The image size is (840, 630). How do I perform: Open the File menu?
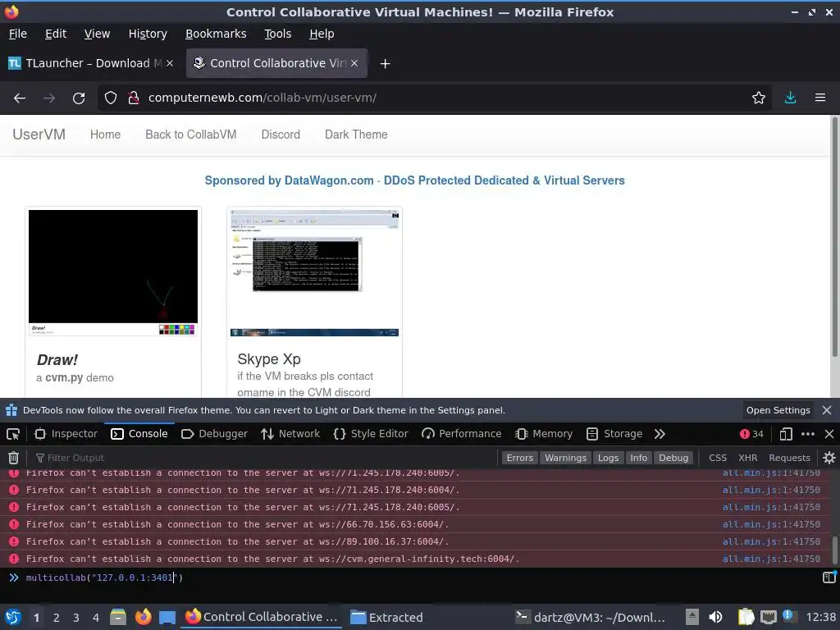point(18,34)
